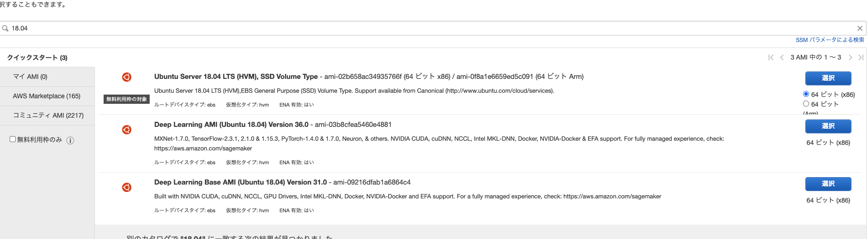Click 選択 for Deep Learning AMI Version 36.0
Image resolution: width=868 pixels, height=239 pixels.
(828, 126)
